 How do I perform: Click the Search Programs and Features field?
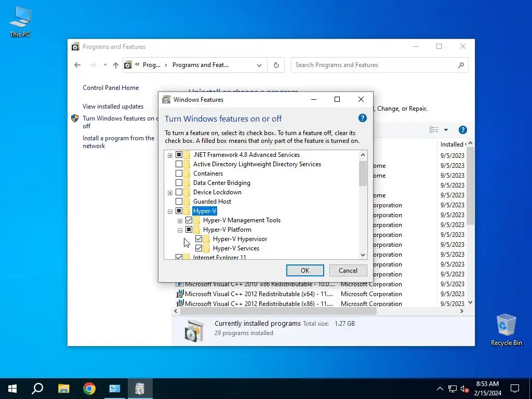coord(379,65)
